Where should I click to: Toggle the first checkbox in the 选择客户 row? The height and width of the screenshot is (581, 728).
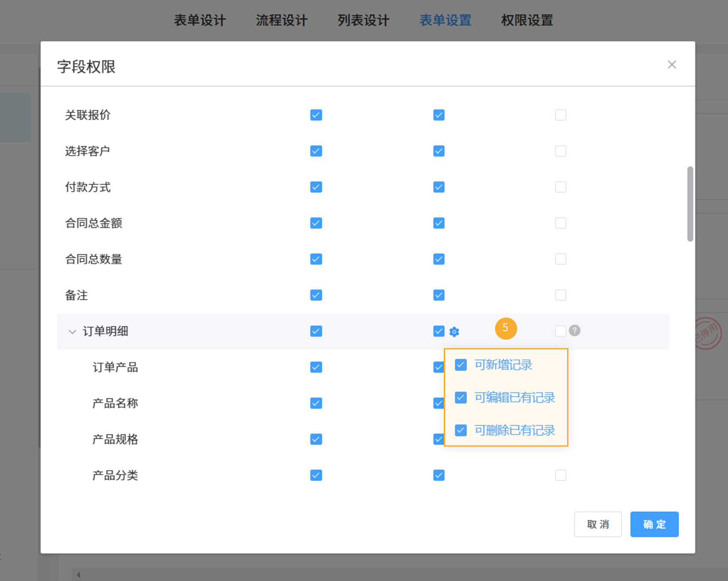click(x=316, y=151)
